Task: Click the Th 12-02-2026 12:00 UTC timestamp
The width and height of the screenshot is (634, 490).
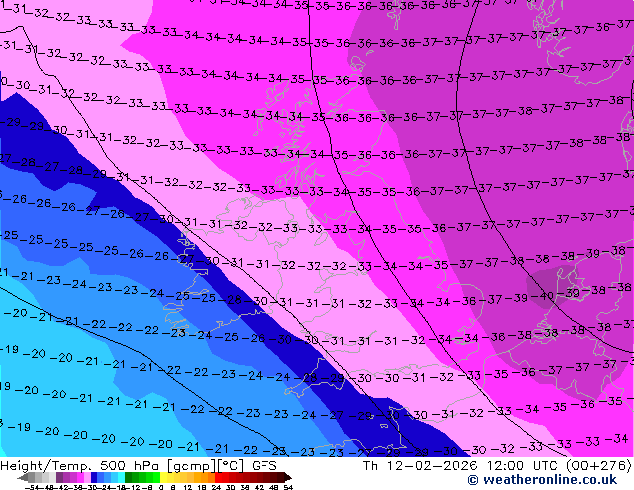Action: pos(461,466)
